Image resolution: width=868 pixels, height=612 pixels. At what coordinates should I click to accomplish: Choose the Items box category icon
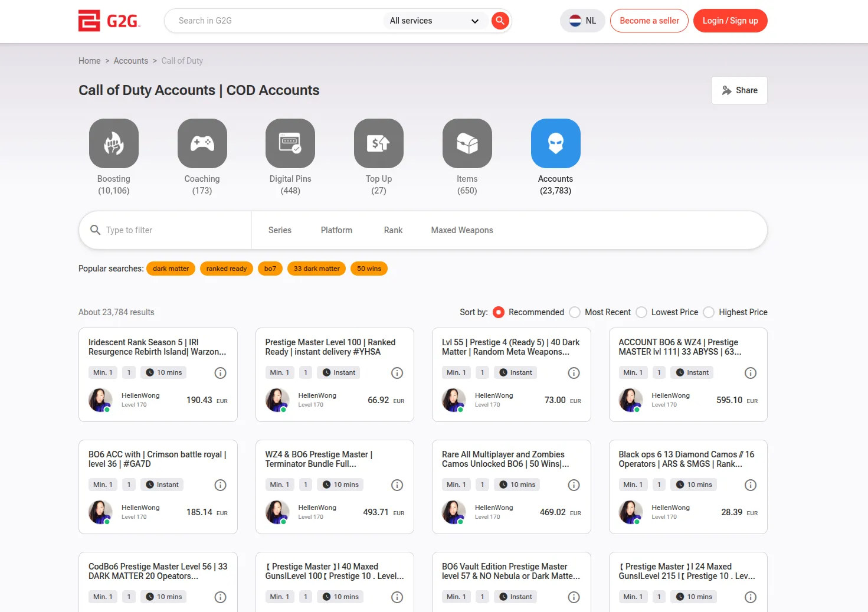(x=467, y=143)
